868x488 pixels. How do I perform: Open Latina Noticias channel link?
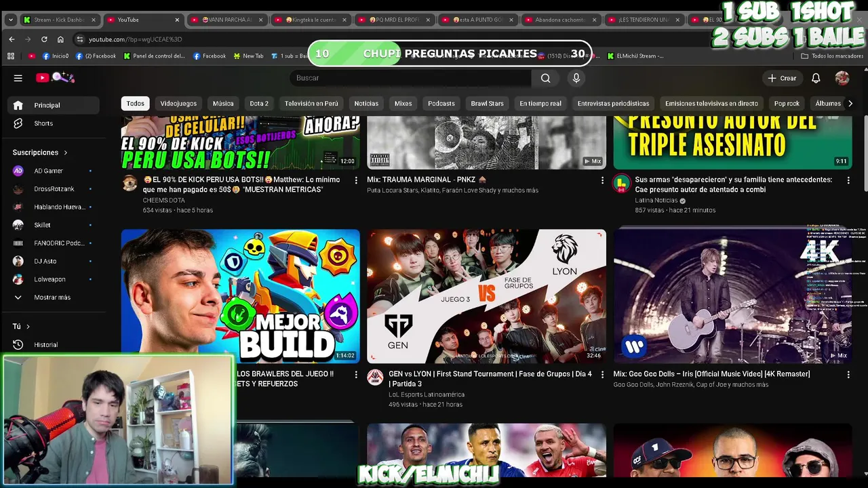point(656,201)
